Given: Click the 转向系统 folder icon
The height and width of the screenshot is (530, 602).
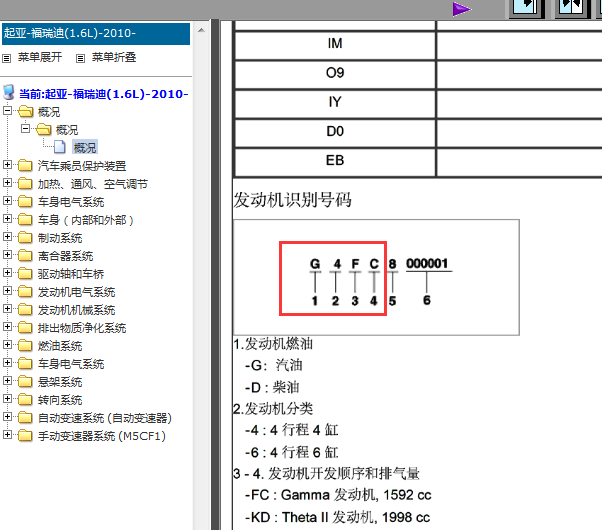Looking at the screenshot, I should point(25,400).
